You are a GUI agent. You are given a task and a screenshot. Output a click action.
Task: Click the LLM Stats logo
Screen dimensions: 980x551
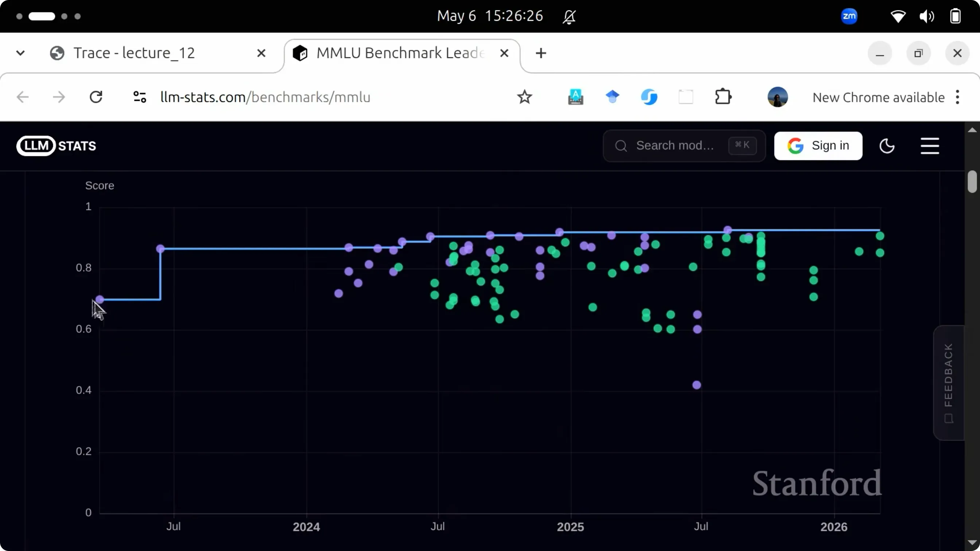pos(56,146)
